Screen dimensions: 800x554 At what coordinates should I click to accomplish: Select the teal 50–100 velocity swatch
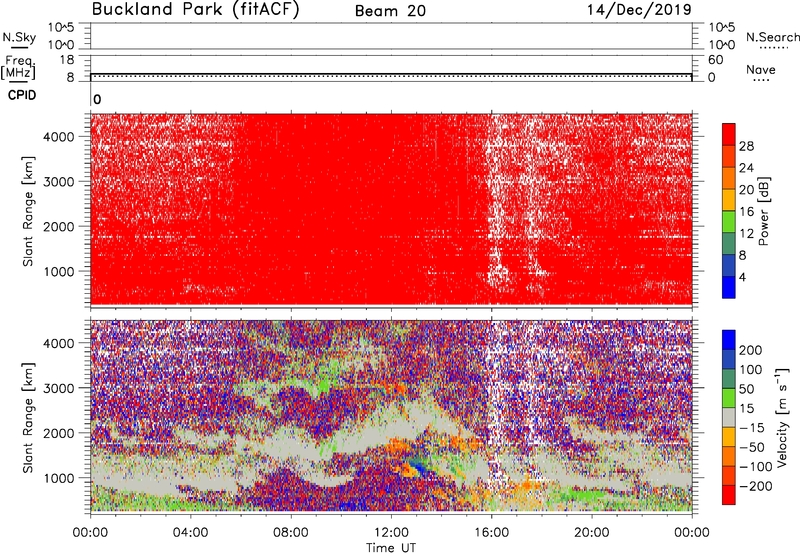(729, 379)
